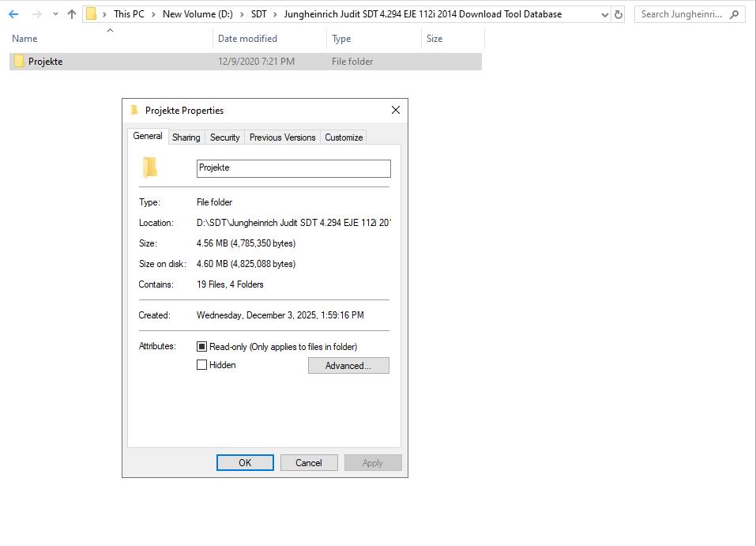
Task: Close the Projekte Properties dialog
Action: [x=395, y=110]
